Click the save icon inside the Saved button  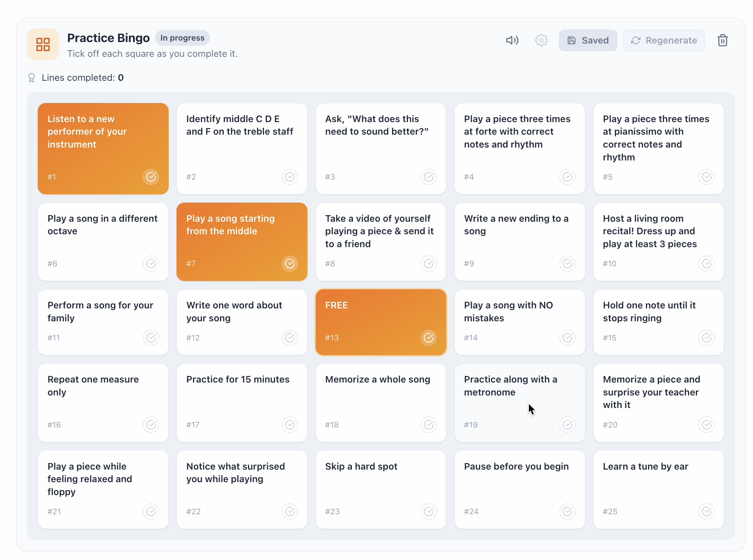click(x=572, y=40)
